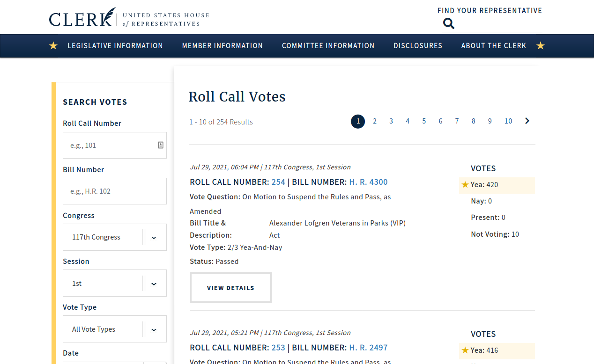
Task: Click the contact-card icon in Roll Call Number field
Action: [x=161, y=145]
